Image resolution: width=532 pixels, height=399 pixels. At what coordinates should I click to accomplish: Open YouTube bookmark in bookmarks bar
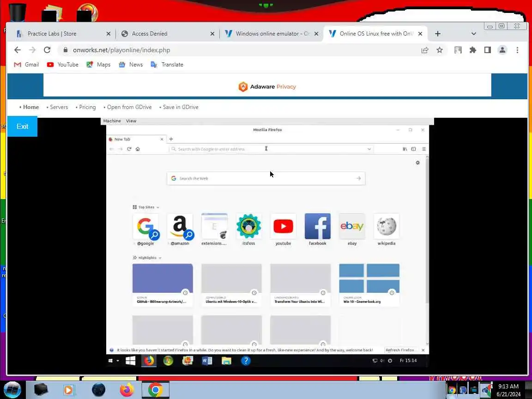tap(63, 65)
